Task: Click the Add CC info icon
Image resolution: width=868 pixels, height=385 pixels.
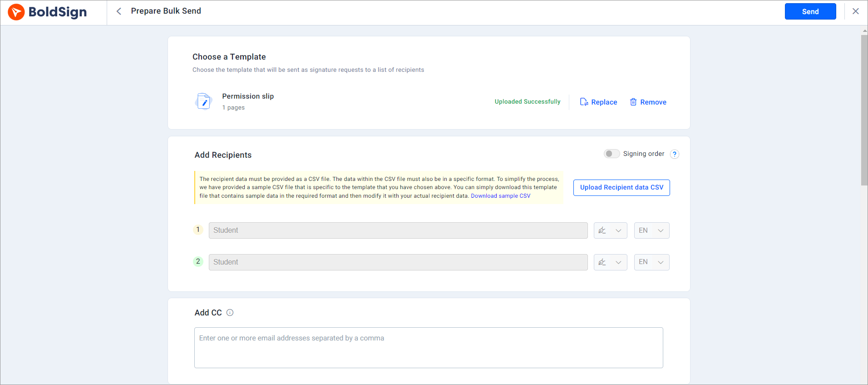Action: 230,312
